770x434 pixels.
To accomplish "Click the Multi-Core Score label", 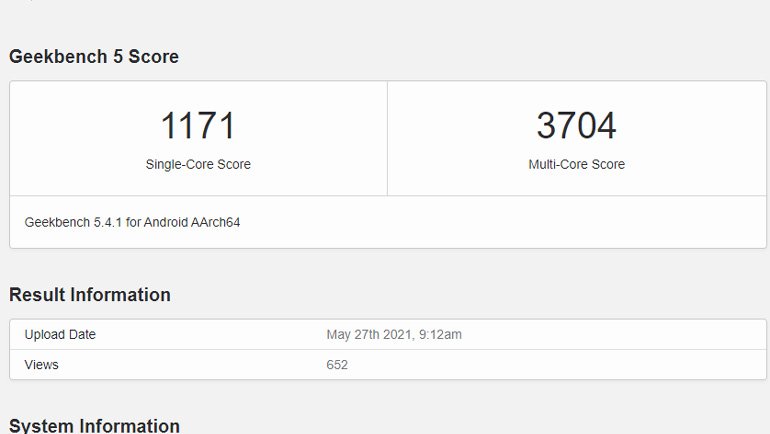I will tap(576, 164).
